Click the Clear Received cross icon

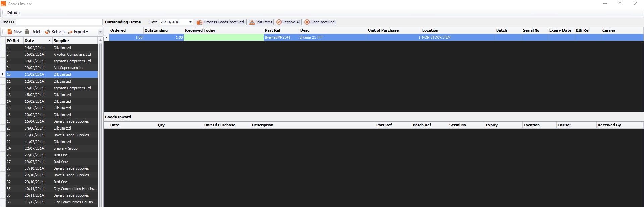pos(307,22)
